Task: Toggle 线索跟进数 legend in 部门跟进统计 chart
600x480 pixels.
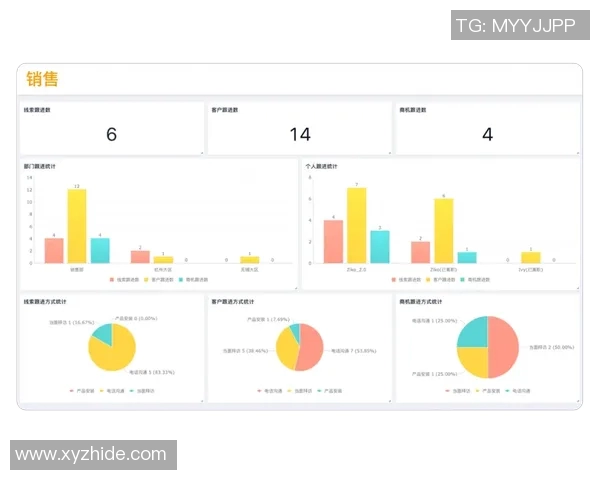Action: 126,279
